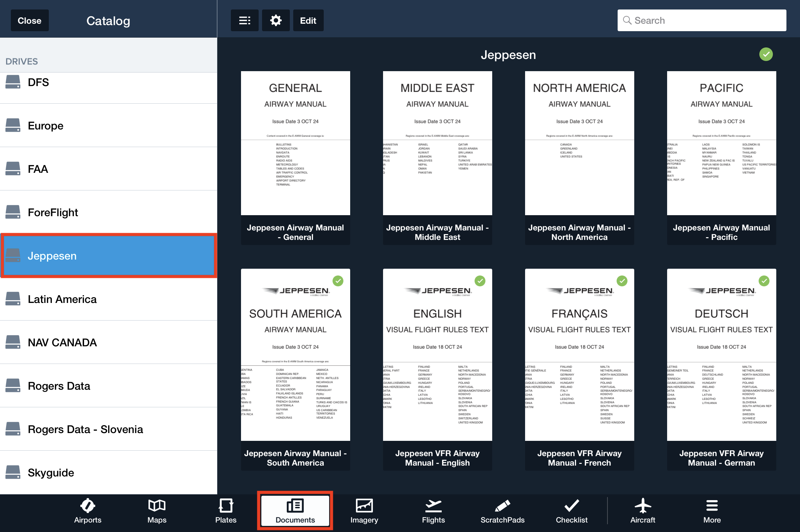Select the Europe drive

coord(108,125)
